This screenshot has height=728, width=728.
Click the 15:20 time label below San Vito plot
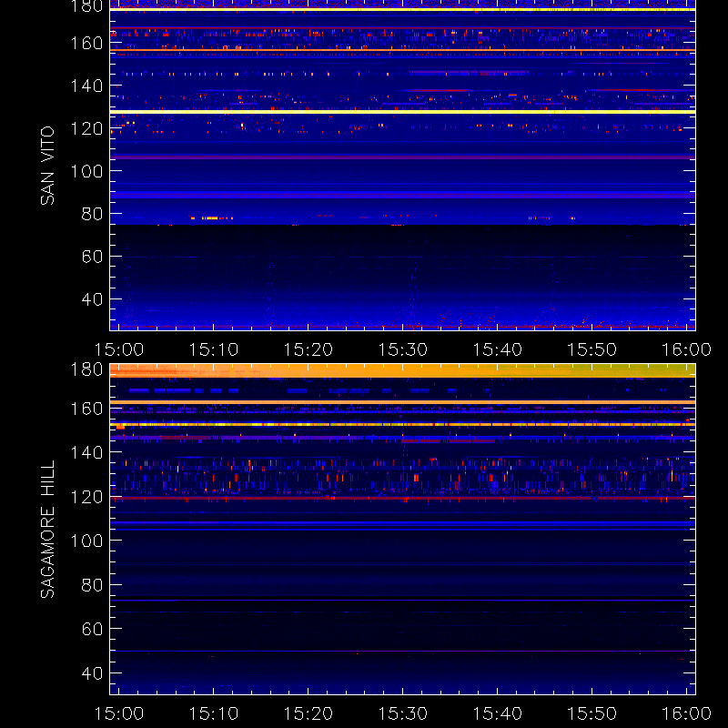tap(308, 349)
